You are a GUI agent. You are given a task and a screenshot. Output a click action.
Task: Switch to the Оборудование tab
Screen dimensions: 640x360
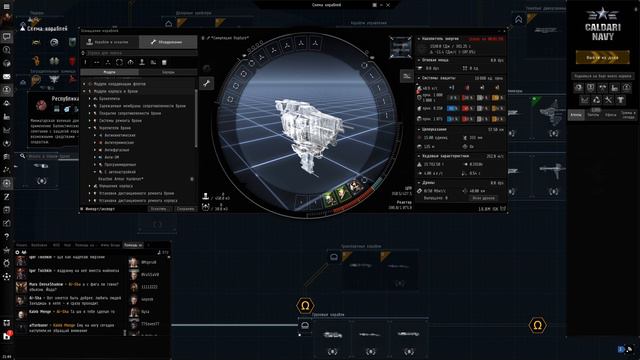[x=168, y=42]
